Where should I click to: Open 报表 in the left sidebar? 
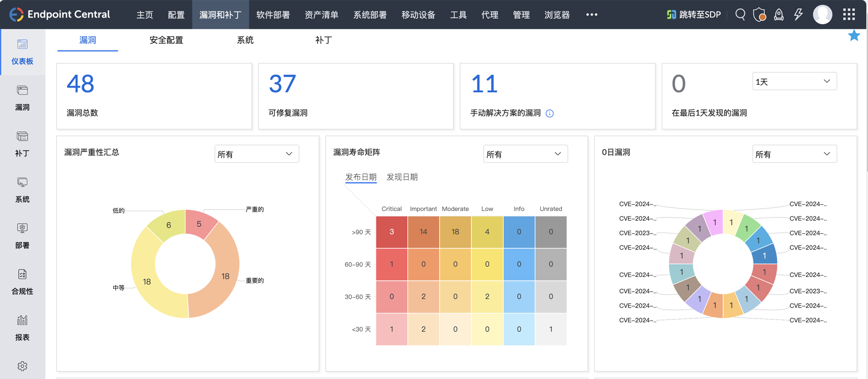[x=22, y=328]
